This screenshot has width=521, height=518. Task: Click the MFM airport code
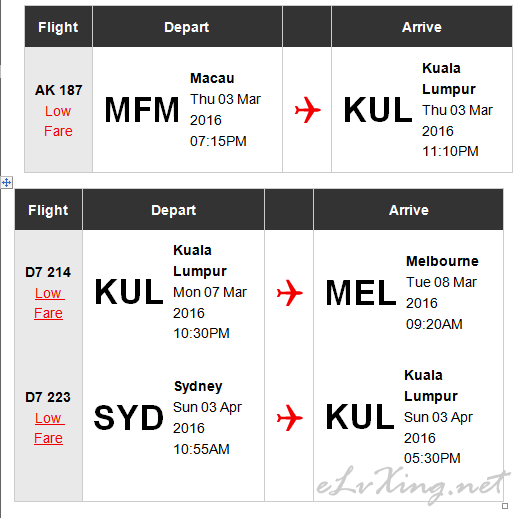coord(142,110)
